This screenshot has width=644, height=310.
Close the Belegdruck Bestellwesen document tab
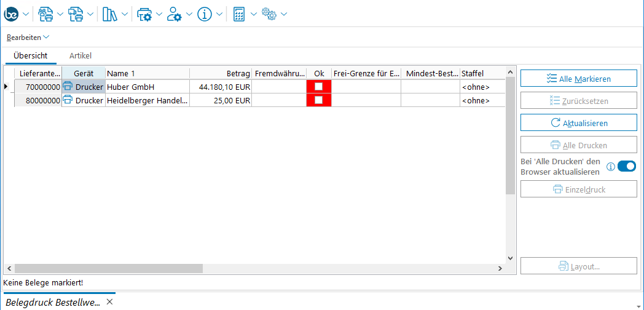(x=109, y=302)
